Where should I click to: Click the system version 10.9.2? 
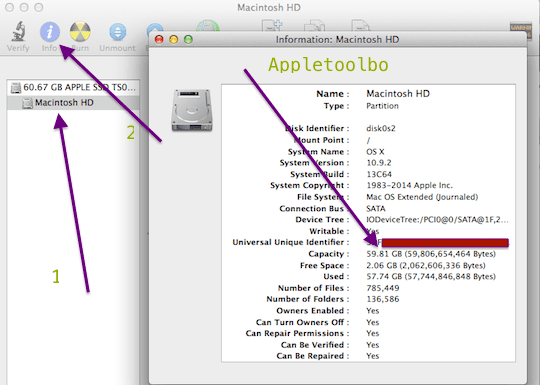click(378, 163)
